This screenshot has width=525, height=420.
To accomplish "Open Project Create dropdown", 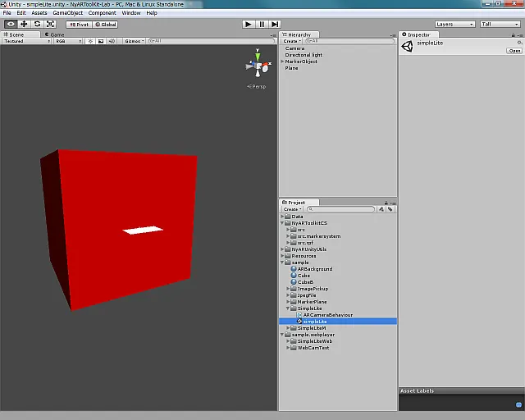I will click(293, 209).
